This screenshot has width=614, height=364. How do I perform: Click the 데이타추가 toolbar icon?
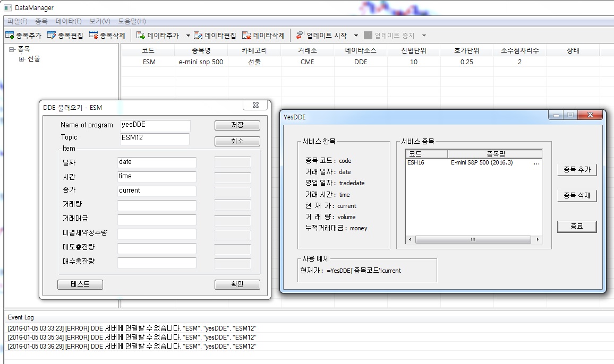(141, 36)
